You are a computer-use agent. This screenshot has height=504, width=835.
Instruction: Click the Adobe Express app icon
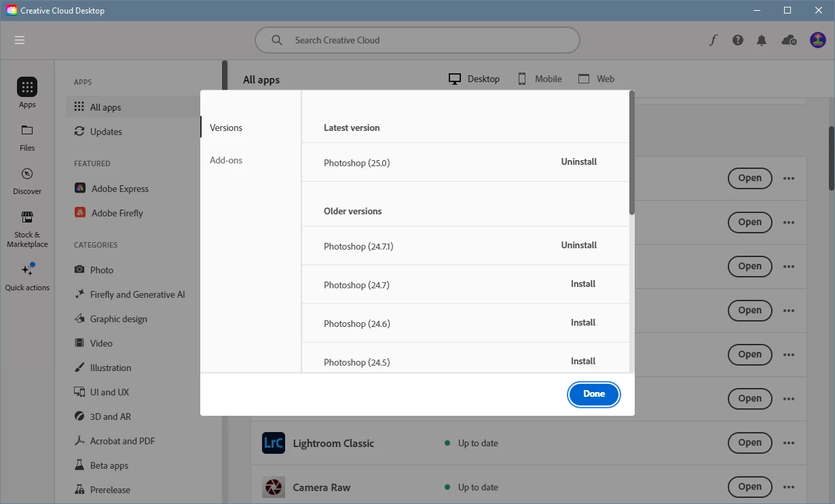pos(80,188)
